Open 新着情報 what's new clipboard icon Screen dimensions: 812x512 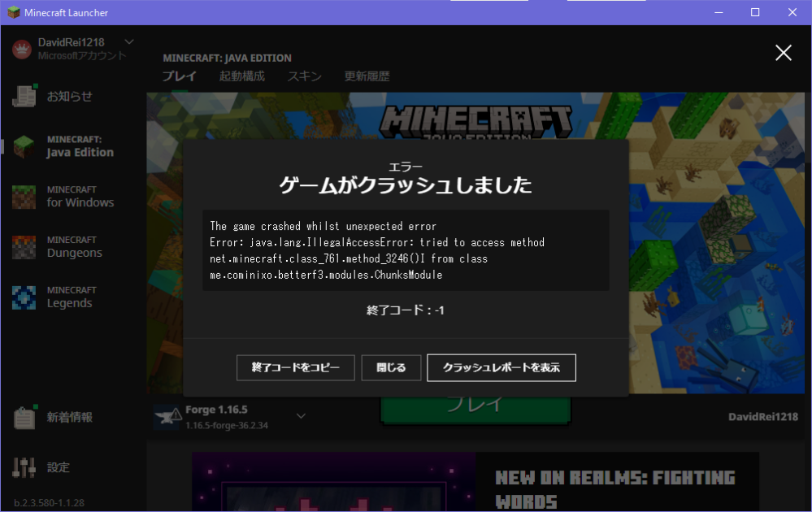(x=24, y=417)
